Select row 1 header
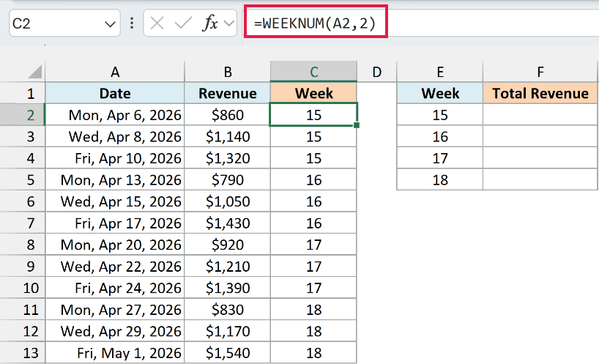Screen dimensions: 599x364 click(x=23, y=93)
